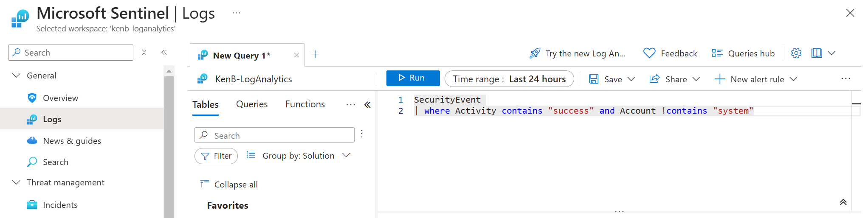868x218 pixels.
Task: Collapse the schema pane with double chevron
Action: click(367, 105)
